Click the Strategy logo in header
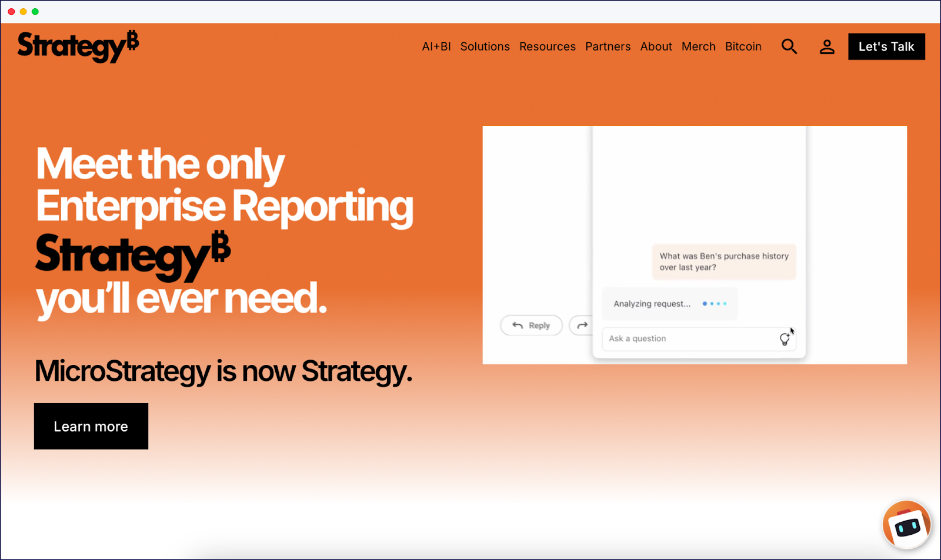This screenshot has height=560, width=941. (78, 46)
